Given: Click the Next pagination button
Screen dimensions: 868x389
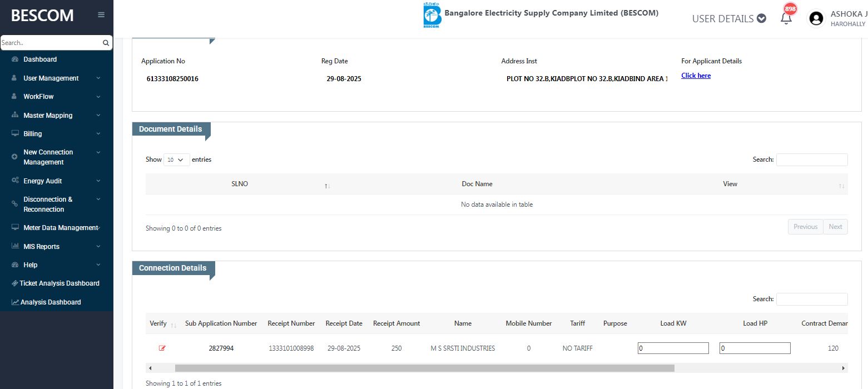Looking at the screenshot, I should point(835,227).
